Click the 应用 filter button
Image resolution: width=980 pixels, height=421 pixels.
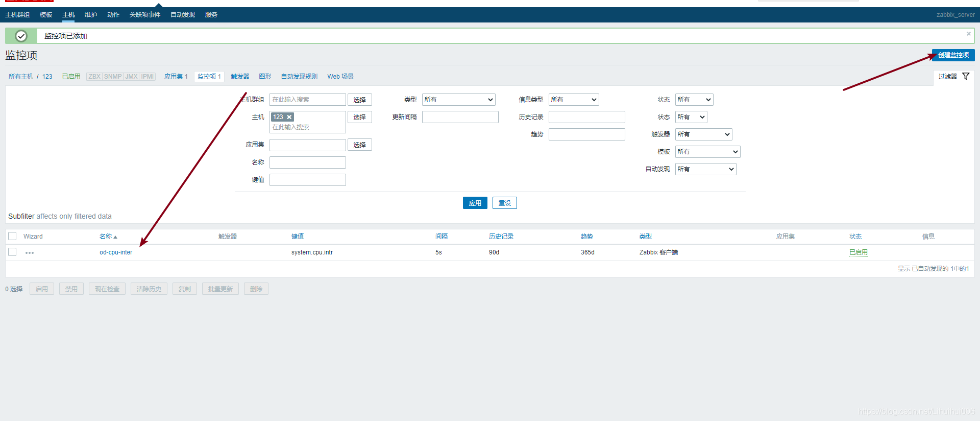[x=475, y=203]
